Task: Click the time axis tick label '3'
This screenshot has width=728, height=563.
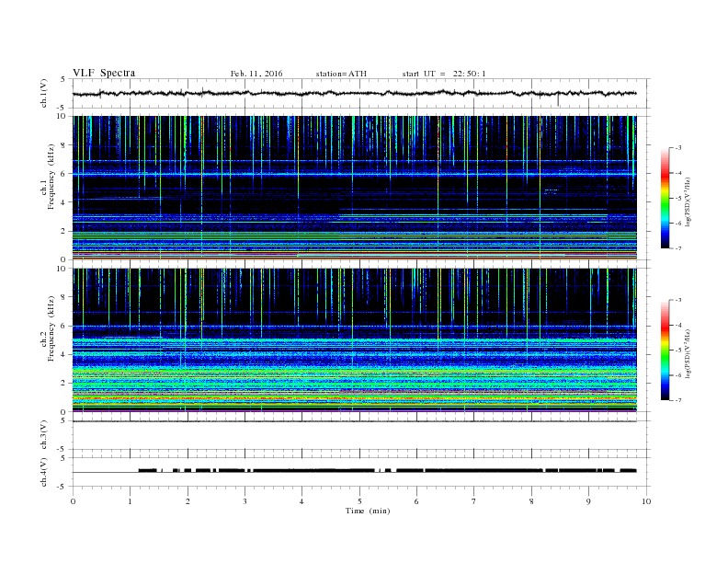Action: pos(245,501)
